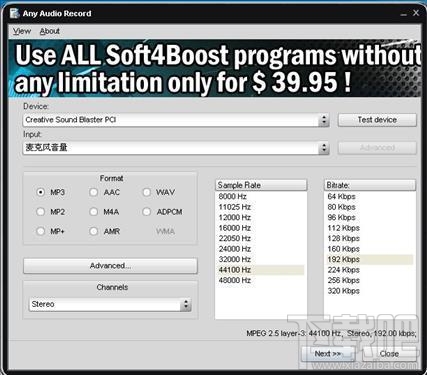The image size is (427, 375).
Task: Choose the ADPCM format option
Action: pos(147,212)
